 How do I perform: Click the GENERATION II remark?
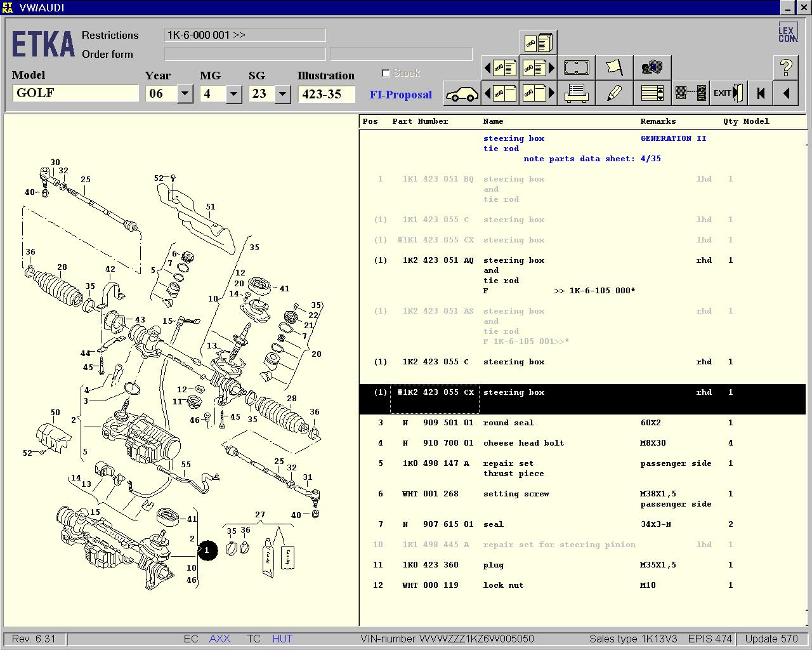[673, 138]
